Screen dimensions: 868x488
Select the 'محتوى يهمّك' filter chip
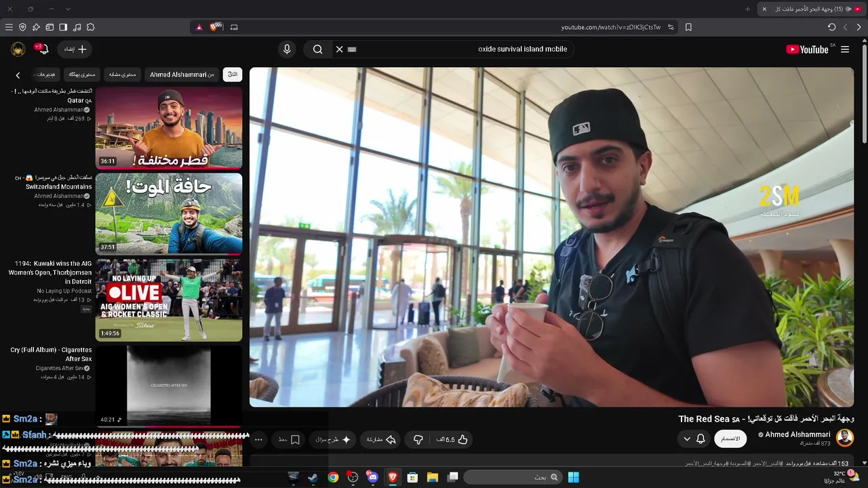pyautogui.click(x=82, y=75)
